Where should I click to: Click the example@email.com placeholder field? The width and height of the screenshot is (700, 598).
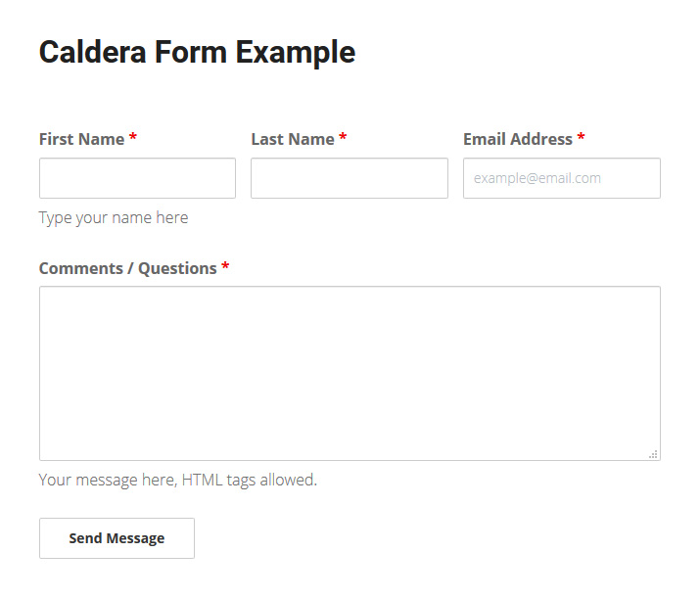pos(561,178)
